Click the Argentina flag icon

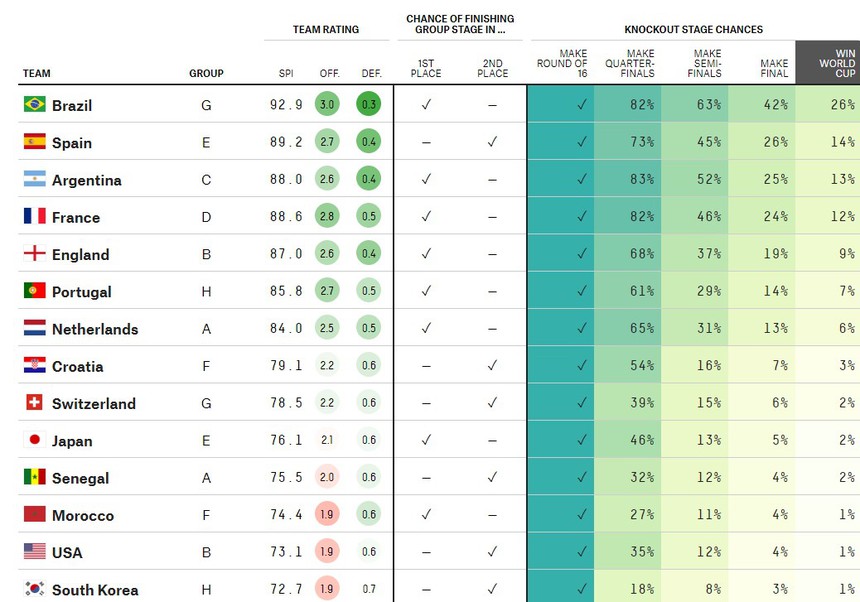coord(34,179)
